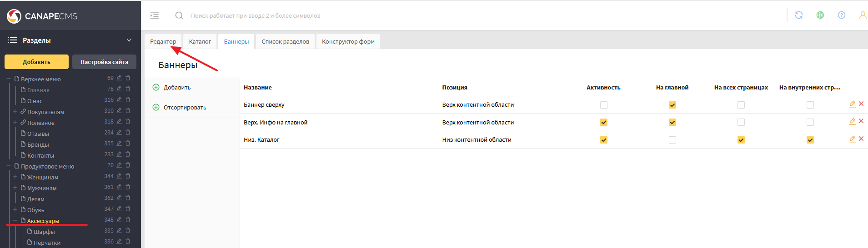Open the help question mark icon
The height and width of the screenshot is (248, 868).
point(841,15)
